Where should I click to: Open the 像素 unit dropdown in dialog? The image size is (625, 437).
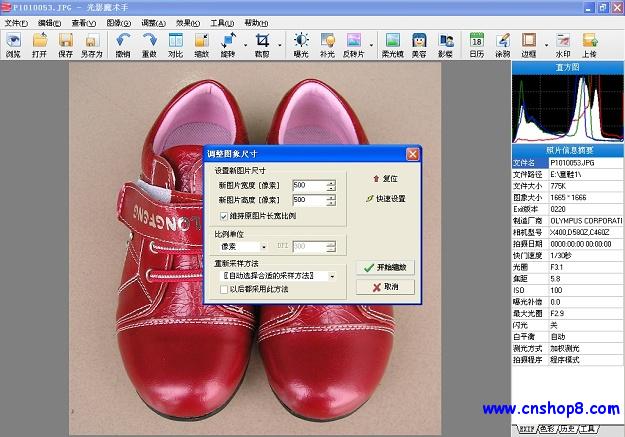coord(263,247)
